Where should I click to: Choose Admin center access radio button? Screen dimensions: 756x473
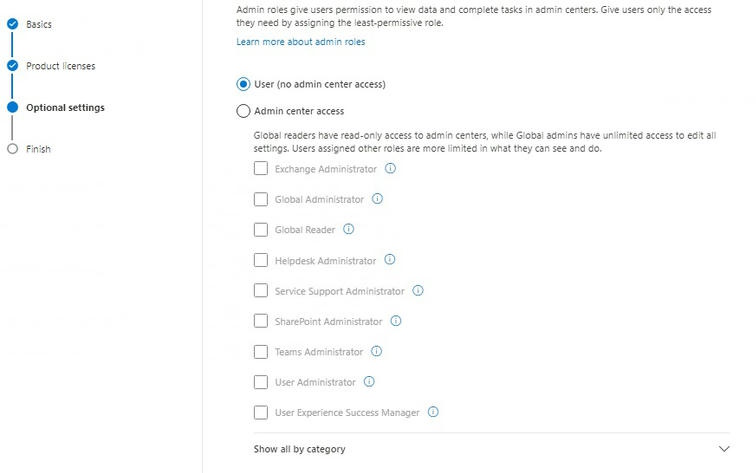(x=243, y=111)
